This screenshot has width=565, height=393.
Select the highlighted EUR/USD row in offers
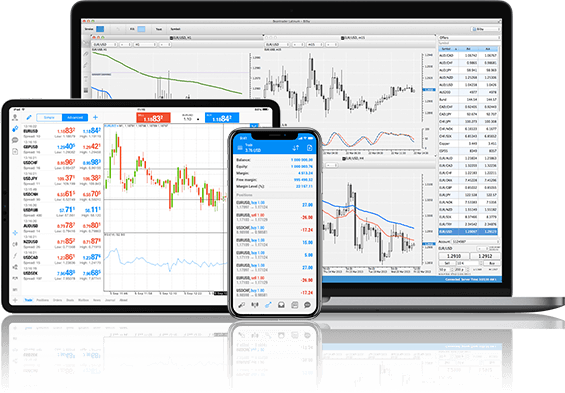(x=468, y=232)
